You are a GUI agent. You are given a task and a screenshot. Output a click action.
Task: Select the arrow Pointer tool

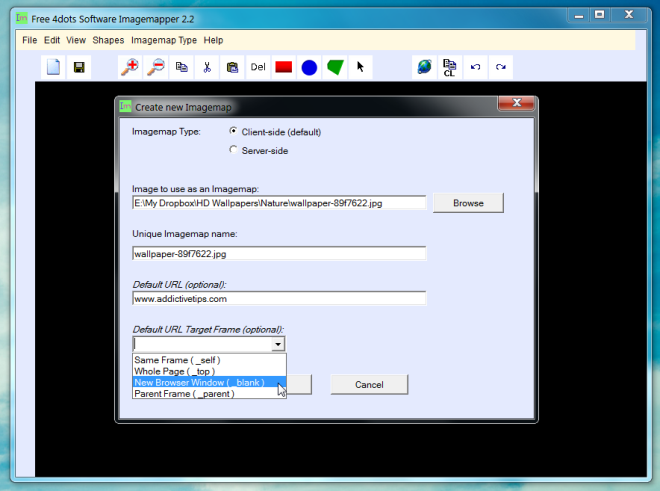[360, 67]
